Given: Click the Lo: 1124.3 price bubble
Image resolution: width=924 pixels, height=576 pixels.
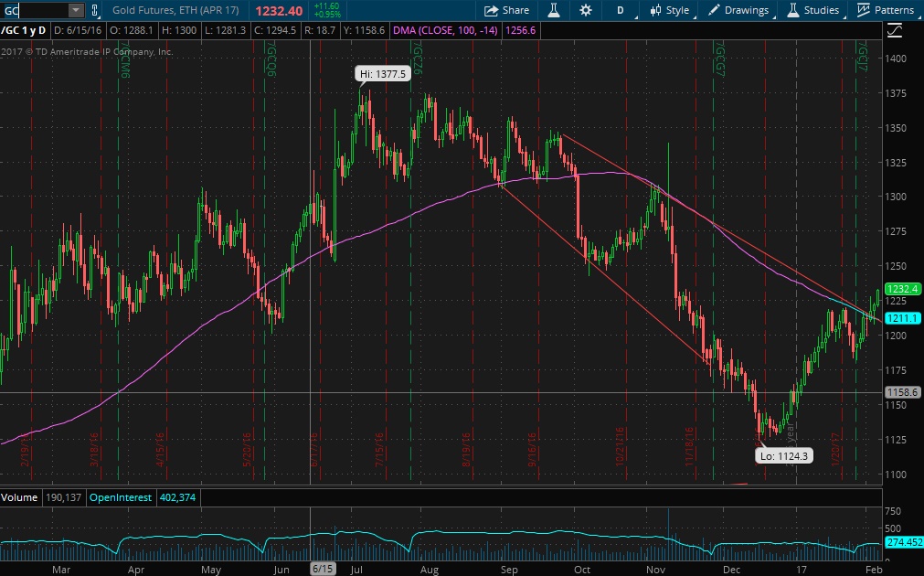Looking at the screenshot, I should [784, 455].
